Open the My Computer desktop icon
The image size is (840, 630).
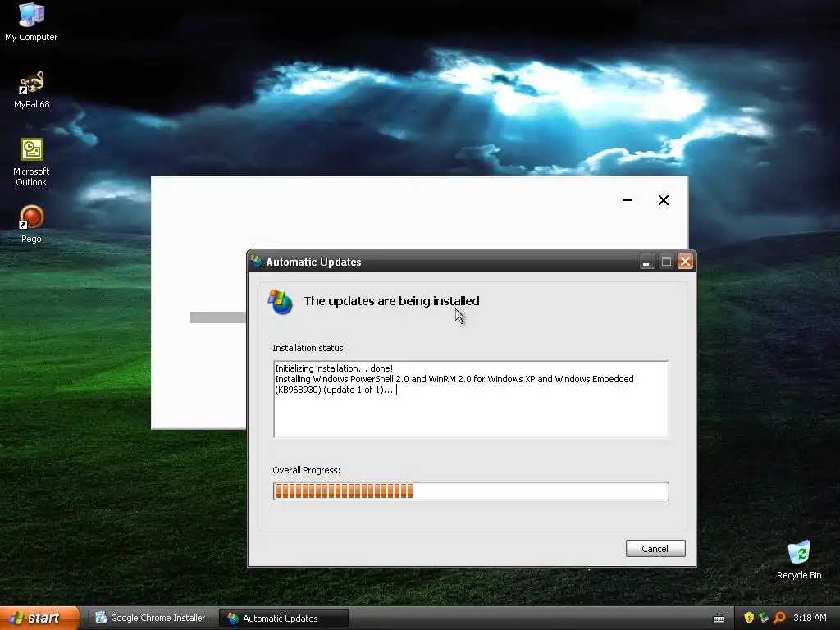coord(31,21)
